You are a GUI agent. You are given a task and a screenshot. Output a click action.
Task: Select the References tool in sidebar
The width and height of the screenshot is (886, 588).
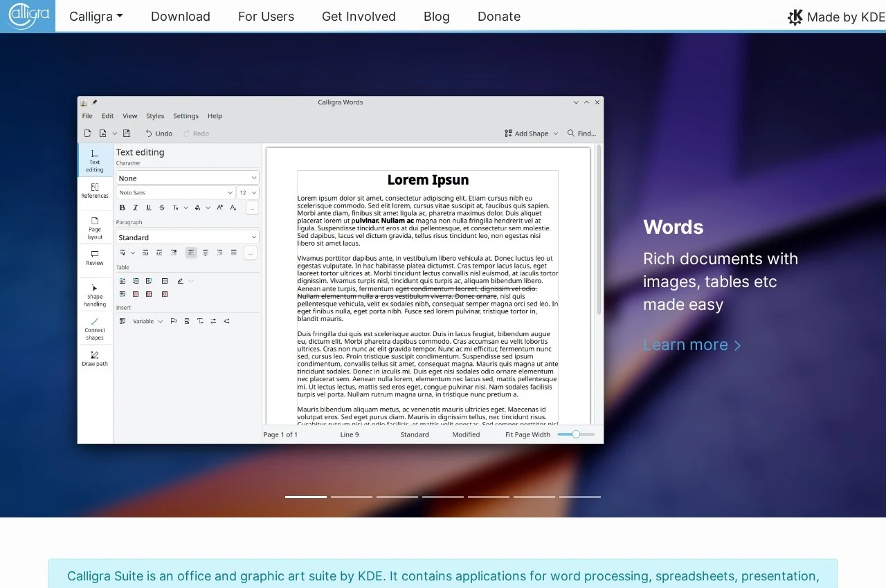95,191
